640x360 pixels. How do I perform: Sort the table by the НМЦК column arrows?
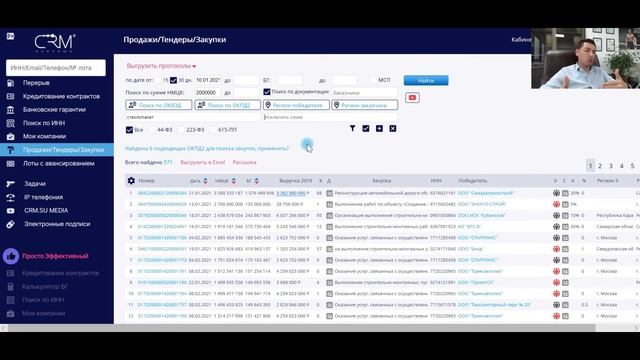click(x=233, y=181)
